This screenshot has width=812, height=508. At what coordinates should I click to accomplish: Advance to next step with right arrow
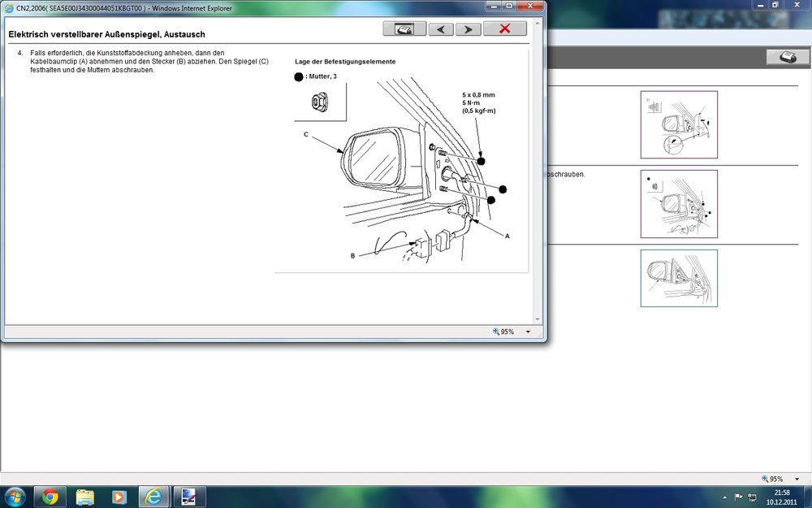coord(469,29)
